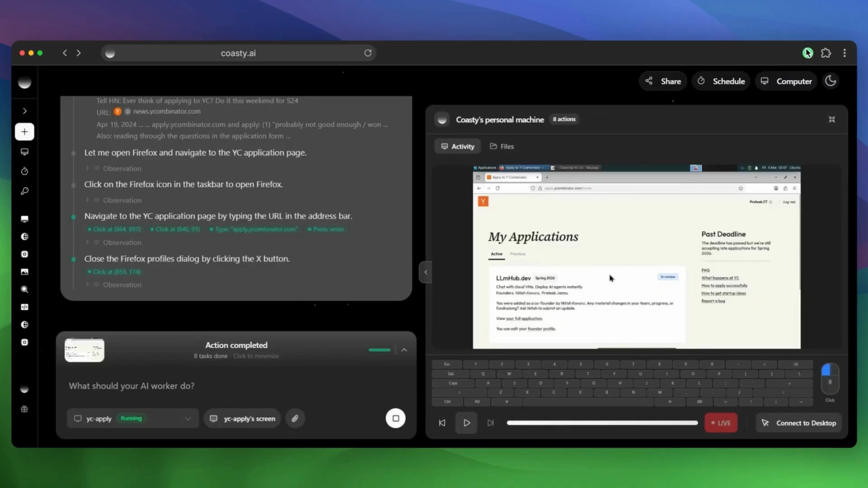Screen dimensions: 868x488
Task: Click the gift icon at the sidebar bottom
Action: click(24, 409)
